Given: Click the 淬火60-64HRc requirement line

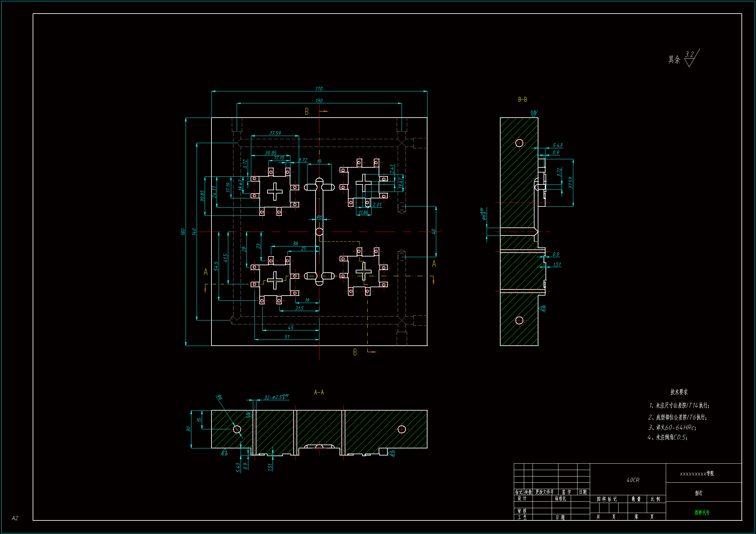Looking at the screenshot, I should [x=672, y=427].
